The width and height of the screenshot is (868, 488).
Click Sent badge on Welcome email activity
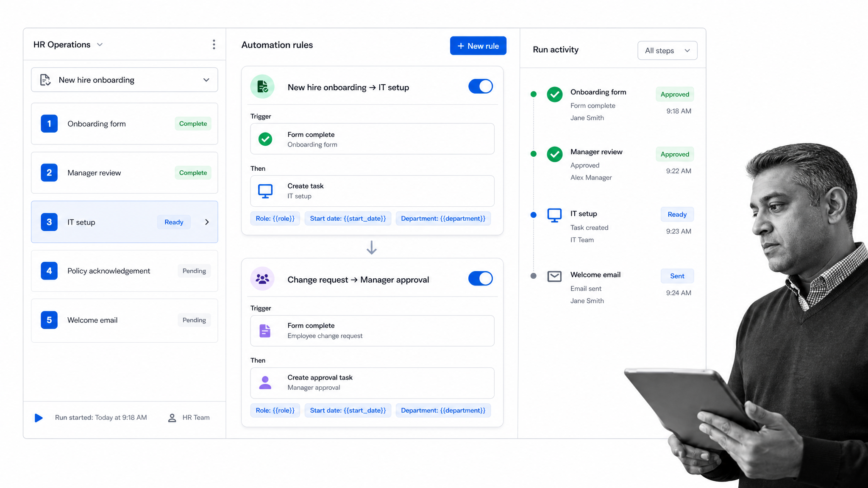tap(677, 276)
